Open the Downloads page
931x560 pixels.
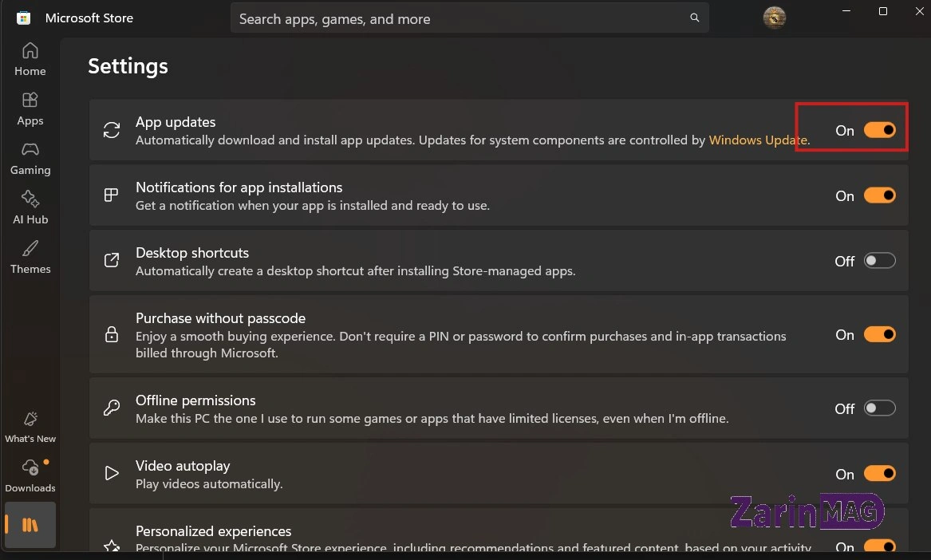tap(30, 476)
